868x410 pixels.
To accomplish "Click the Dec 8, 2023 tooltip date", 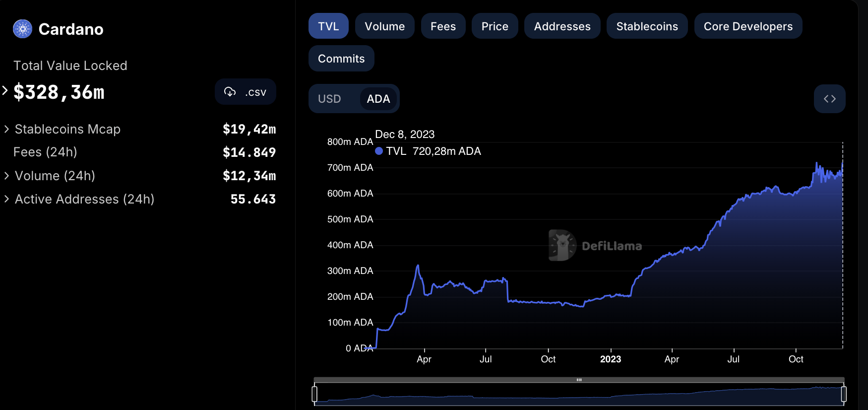I will tap(405, 135).
